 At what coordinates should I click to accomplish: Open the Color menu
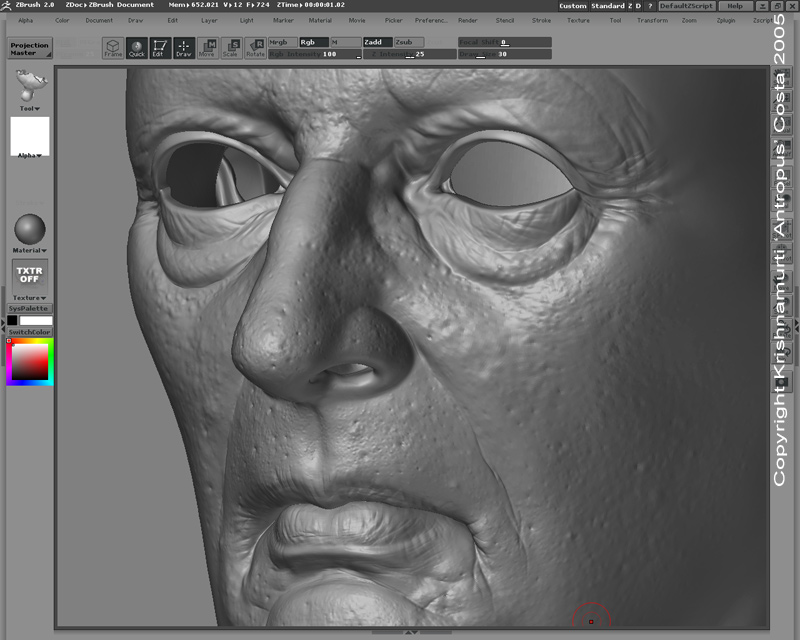tap(62, 20)
